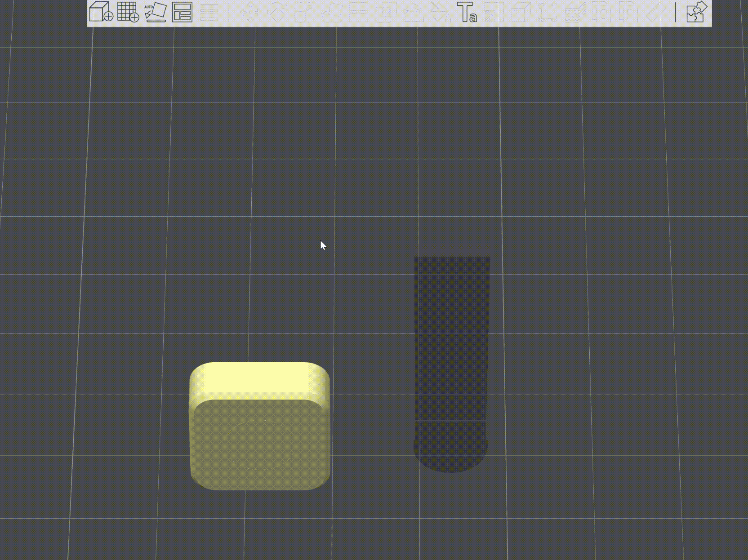Activate the Text shape tool
Image resolution: width=748 pixels, height=560 pixels.
tap(467, 12)
